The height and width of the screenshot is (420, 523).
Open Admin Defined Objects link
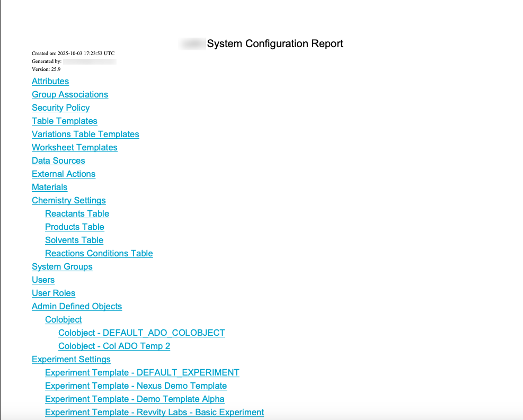pyautogui.click(x=77, y=306)
